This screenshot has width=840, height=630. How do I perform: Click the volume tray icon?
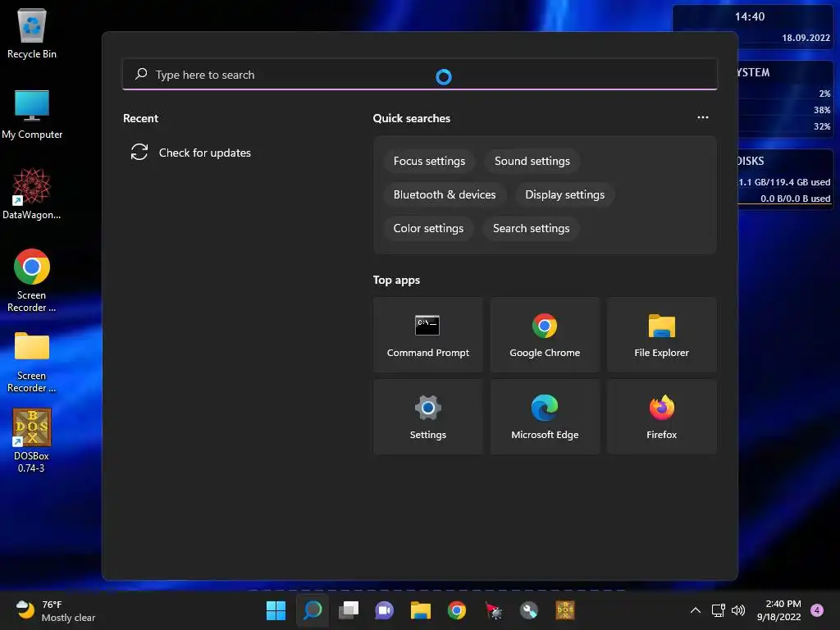click(737, 610)
